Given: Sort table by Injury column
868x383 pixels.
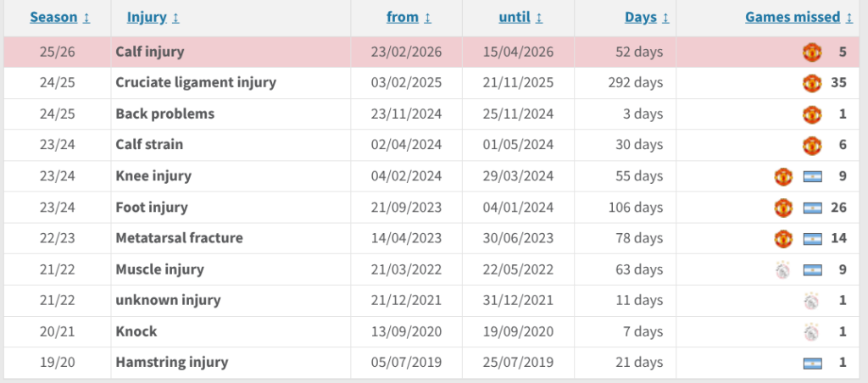Looking at the screenshot, I should tap(153, 17).
